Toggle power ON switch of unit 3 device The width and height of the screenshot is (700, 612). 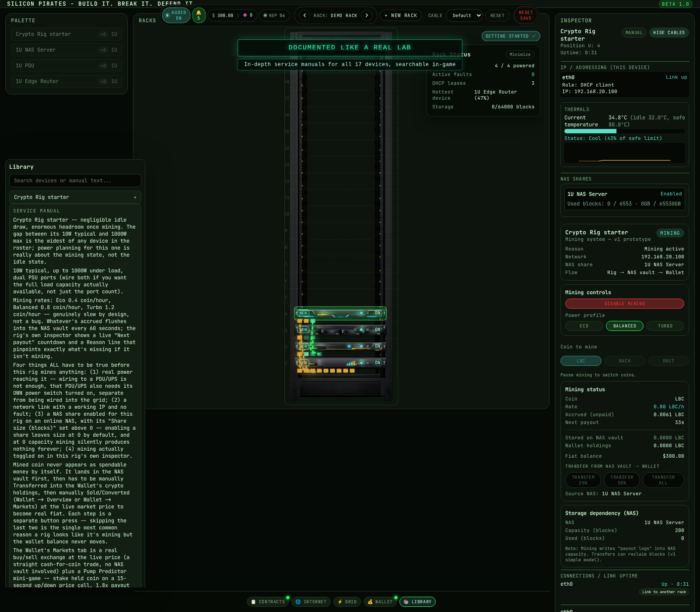point(378,330)
